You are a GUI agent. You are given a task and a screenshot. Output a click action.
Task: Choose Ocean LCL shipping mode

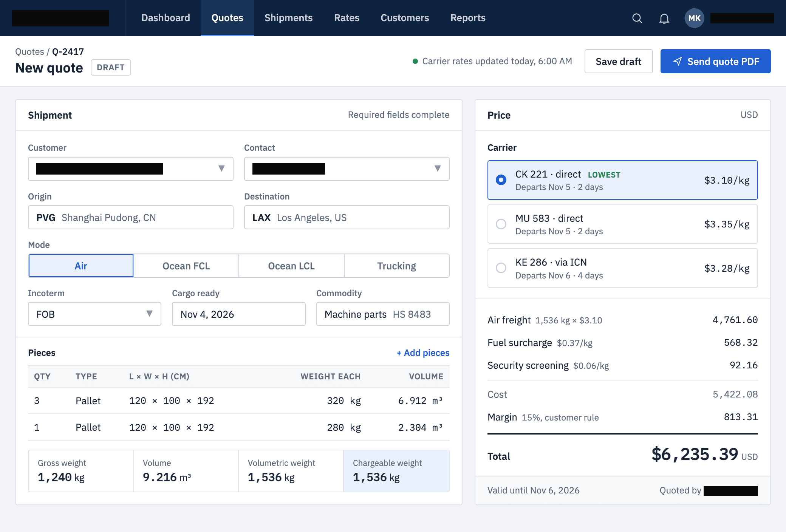pos(291,266)
